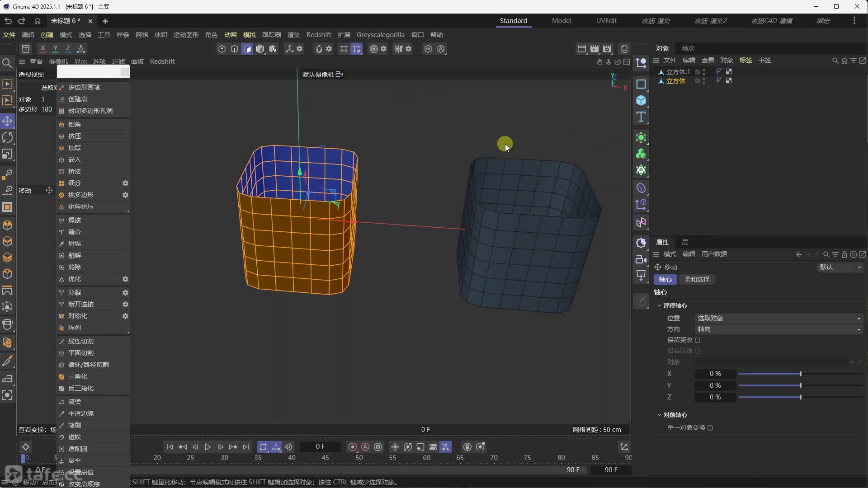Switch to Edges mode icon
This screenshot has width=868, height=488.
234,49
